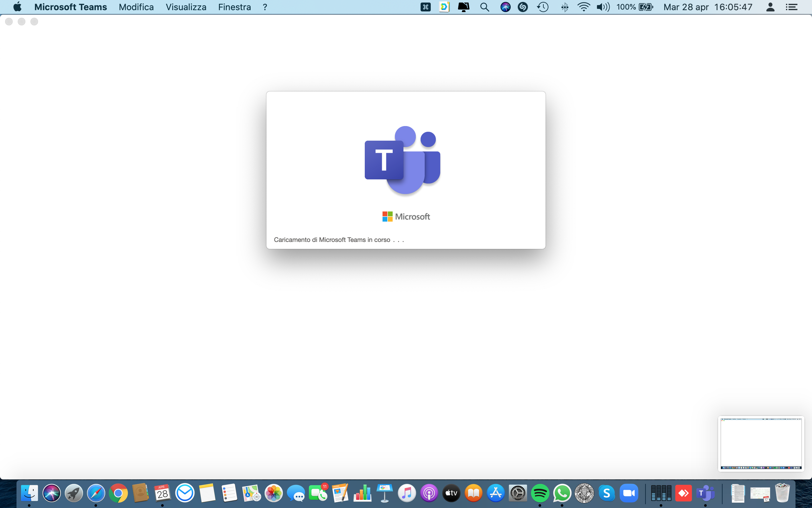Open the user account menu bar icon
The image size is (812, 508).
[770, 7]
